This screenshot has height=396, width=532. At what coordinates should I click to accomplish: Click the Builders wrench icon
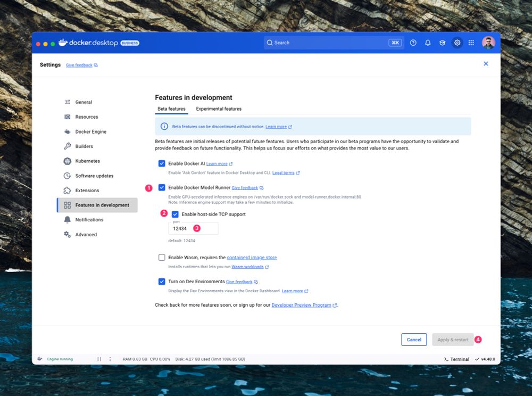(x=68, y=146)
